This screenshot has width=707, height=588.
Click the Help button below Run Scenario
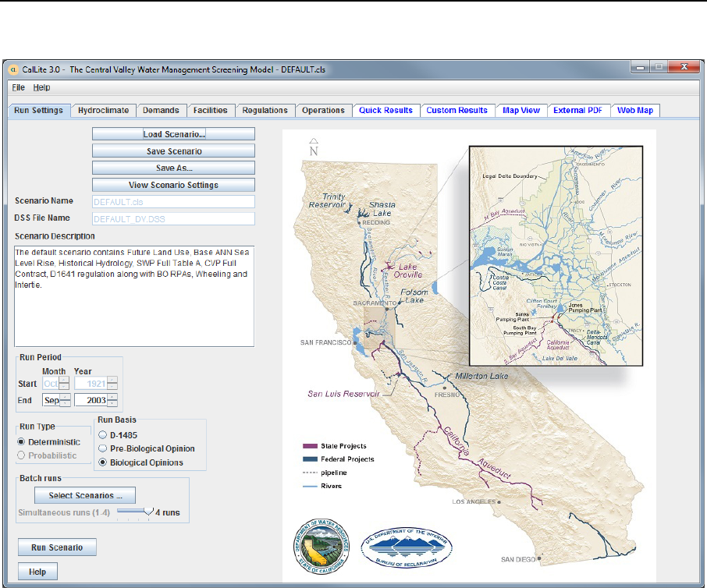coord(37,572)
